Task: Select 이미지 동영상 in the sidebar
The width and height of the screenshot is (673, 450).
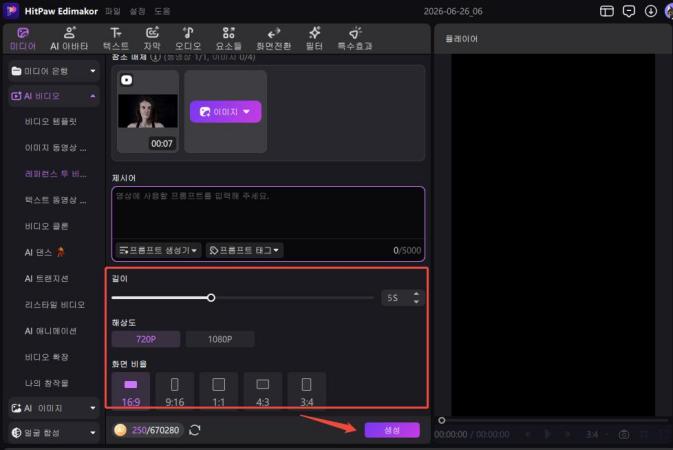Action: [x=55, y=148]
